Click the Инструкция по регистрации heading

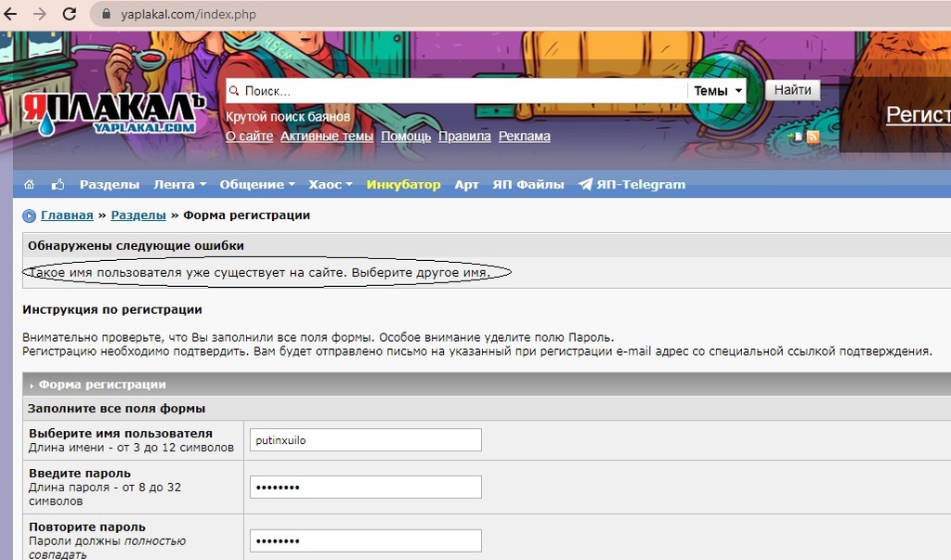112,309
